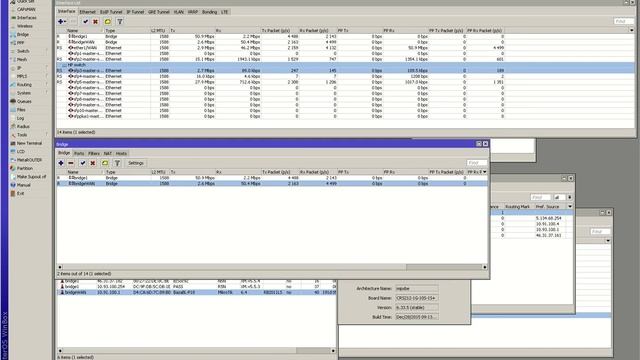
Task: Click the Find field in Bridge window
Action: [476, 163]
